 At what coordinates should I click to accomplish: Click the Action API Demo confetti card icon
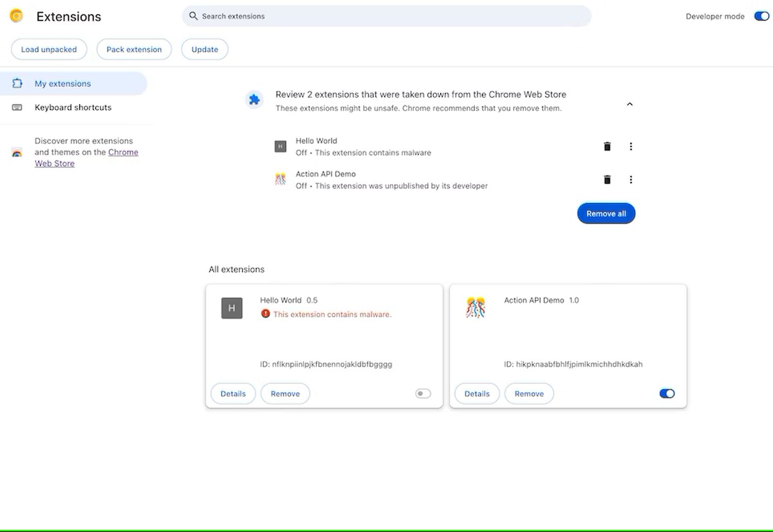click(x=476, y=308)
